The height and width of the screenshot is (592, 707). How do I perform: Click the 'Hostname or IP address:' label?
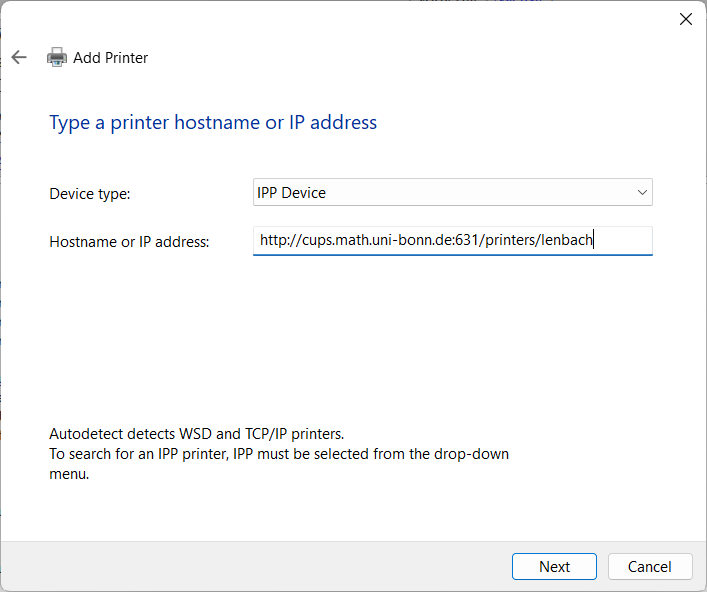click(129, 241)
